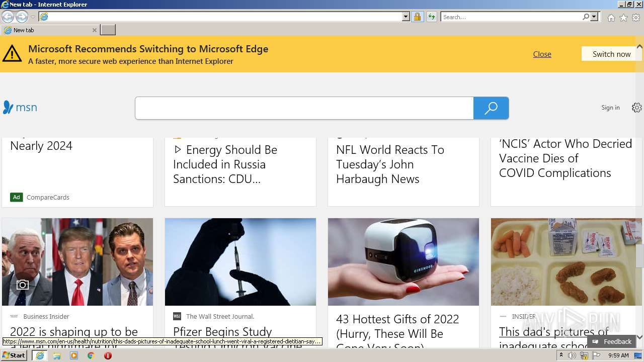Click the Show desktop icon by the clock
The image size is (644, 362).
click(x=638, y=355)
